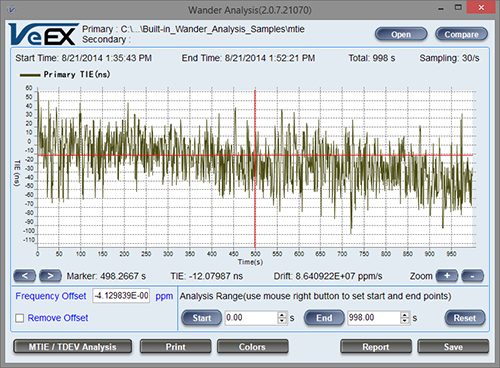
Task: Click the Frequency Offset label
Action: click(x=51, y=296)
